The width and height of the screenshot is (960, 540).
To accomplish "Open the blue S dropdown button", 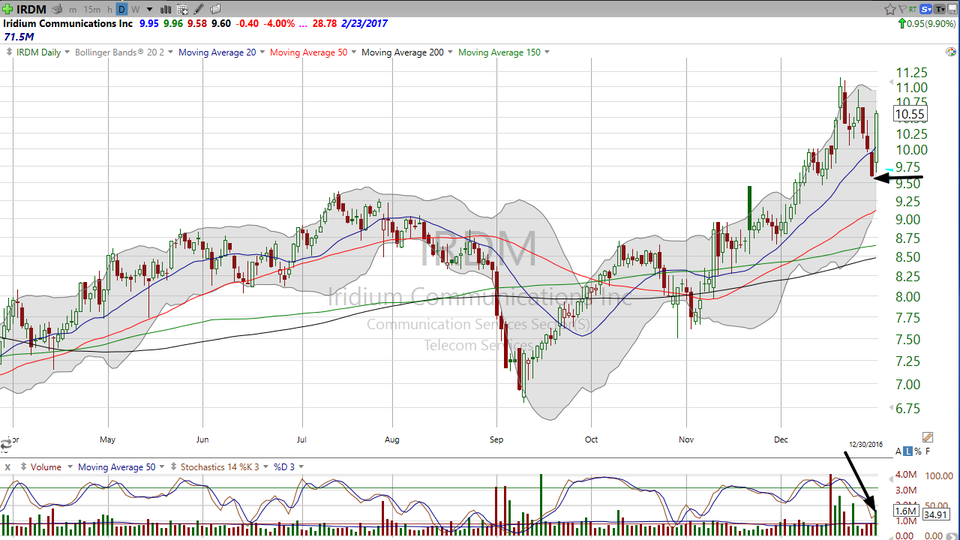I will [926, 9].
